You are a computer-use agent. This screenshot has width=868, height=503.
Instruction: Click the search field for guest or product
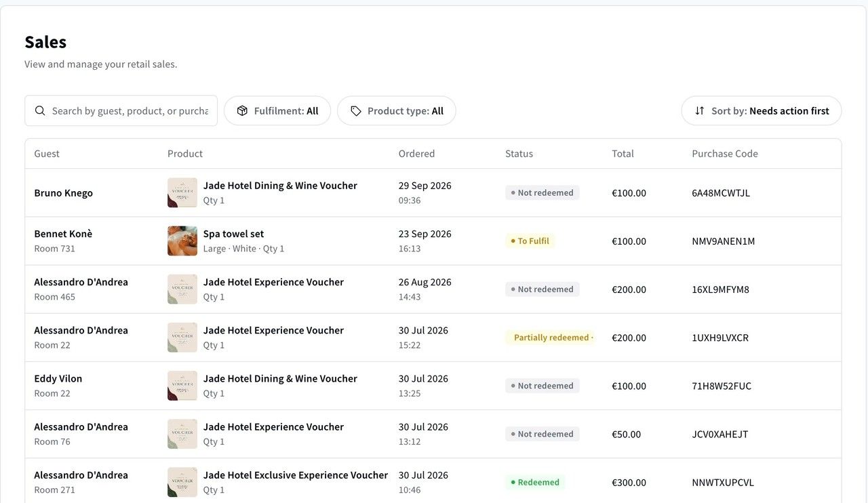tap(121, 110)
